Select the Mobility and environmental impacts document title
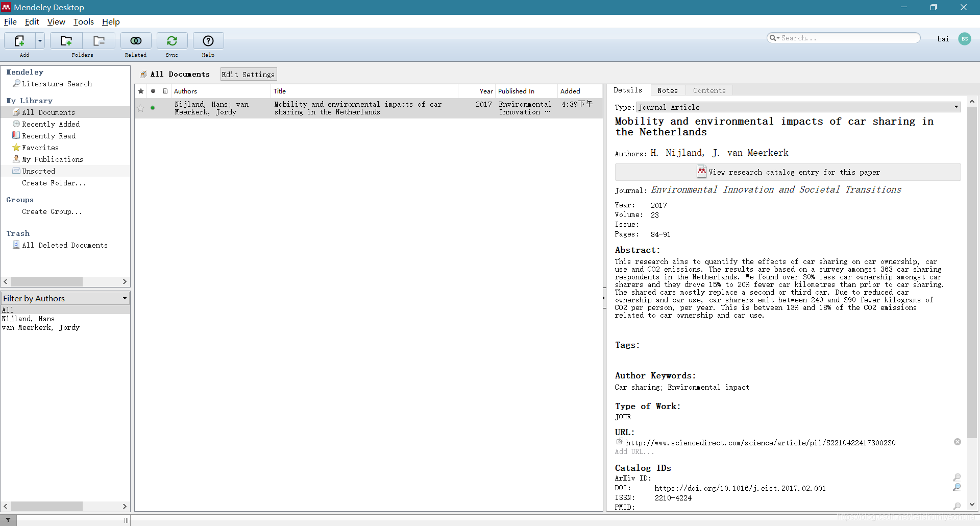This screenshot has width=980, height=526. [358, 108]
